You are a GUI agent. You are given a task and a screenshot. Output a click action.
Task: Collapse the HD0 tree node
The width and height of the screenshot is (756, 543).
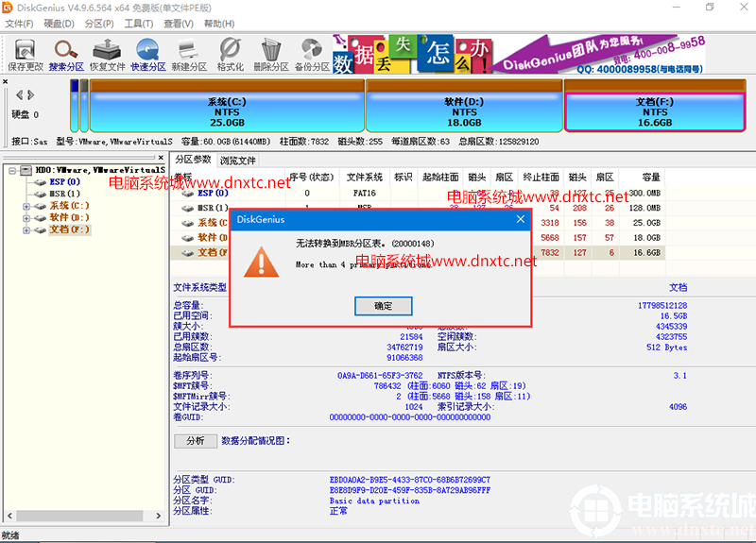12,171
